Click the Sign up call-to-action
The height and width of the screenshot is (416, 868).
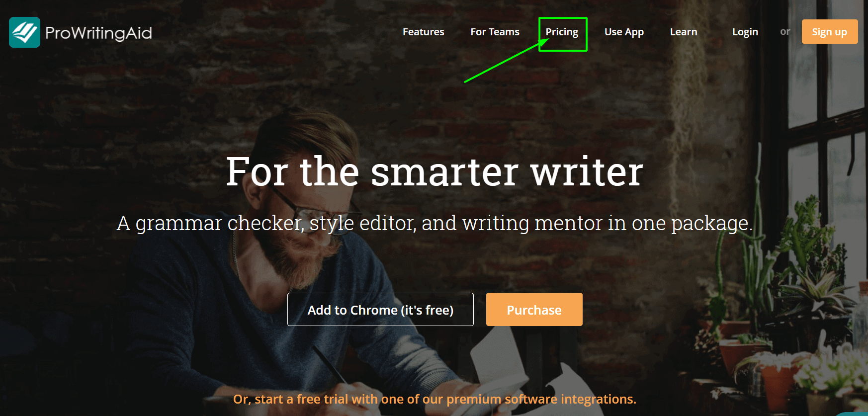tap(829, 31)
